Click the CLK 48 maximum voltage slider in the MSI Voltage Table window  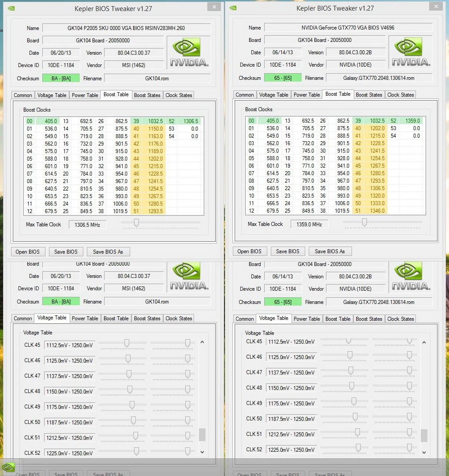pos(187,389)
